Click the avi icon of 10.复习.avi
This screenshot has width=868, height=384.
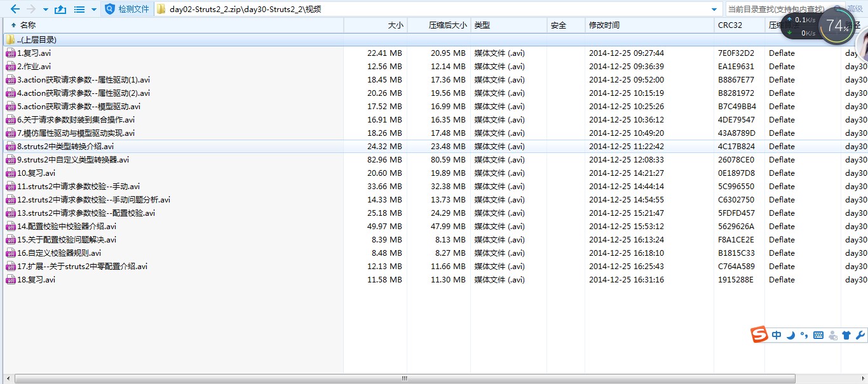tap(11, 173)
